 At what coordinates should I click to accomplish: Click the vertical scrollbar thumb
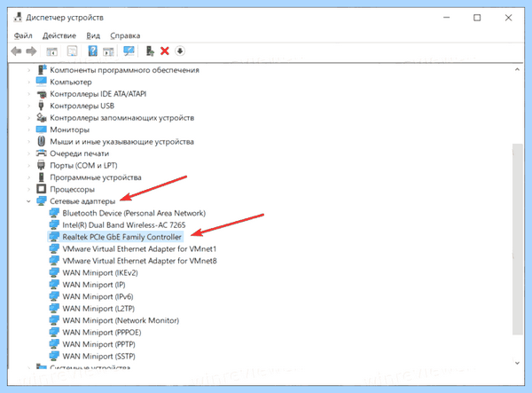[x=517, y=240]
